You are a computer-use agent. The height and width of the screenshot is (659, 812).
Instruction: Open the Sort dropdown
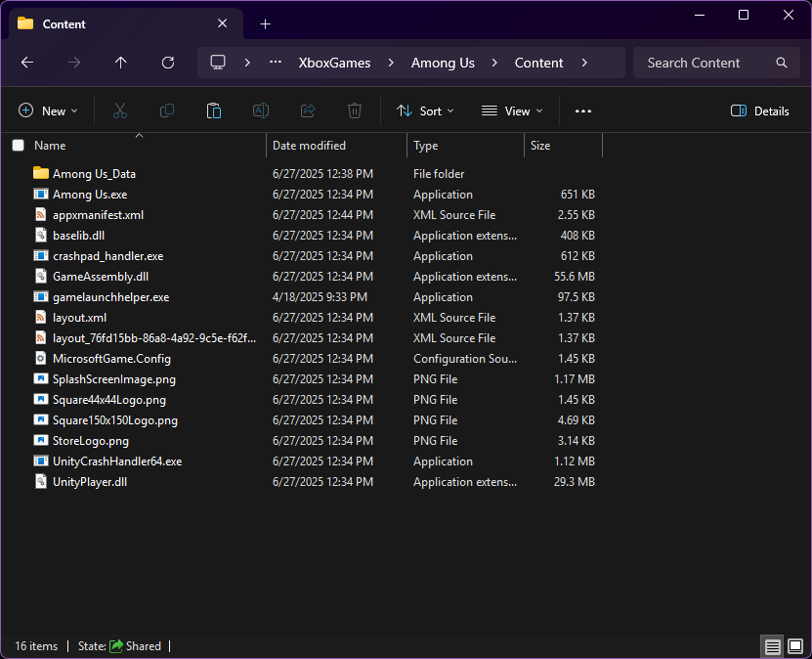click(425, 110)
